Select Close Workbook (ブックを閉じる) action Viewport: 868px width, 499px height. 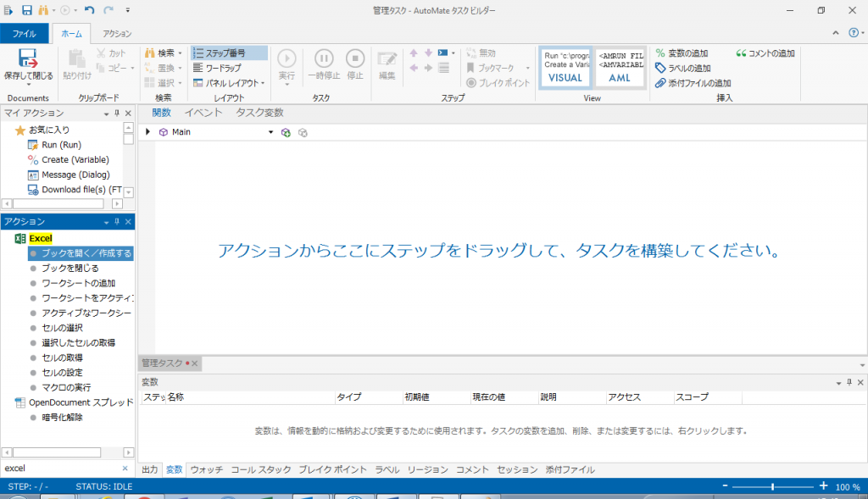point(70,268)
